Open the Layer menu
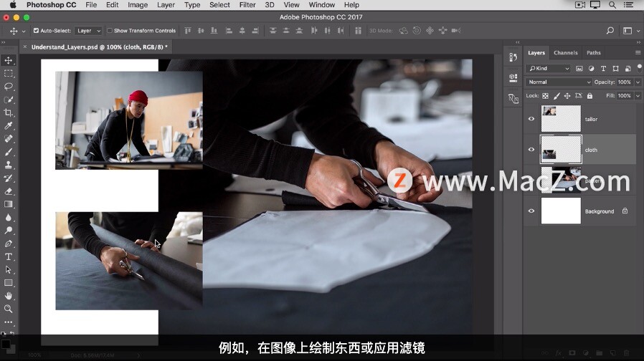This screenshot has width=644, height=361. 166,5
